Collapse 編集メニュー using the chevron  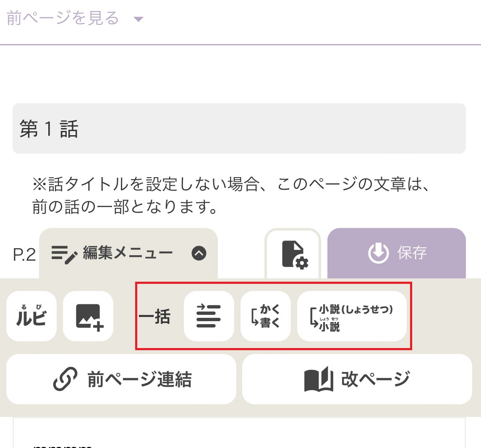199,253
